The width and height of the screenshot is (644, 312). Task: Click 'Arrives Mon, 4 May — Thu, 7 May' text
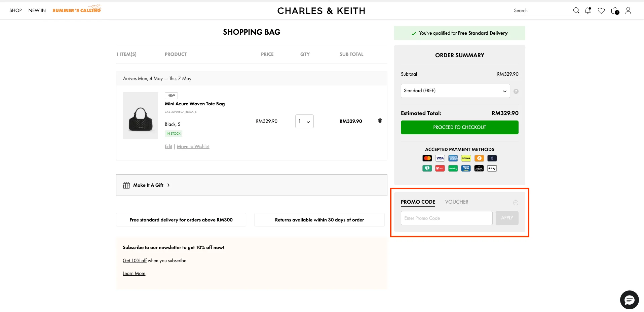click(157, 78)
